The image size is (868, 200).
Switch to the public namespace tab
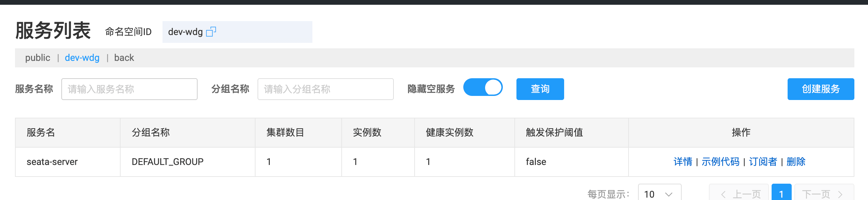pyautogui.click(x=37, y=57)
